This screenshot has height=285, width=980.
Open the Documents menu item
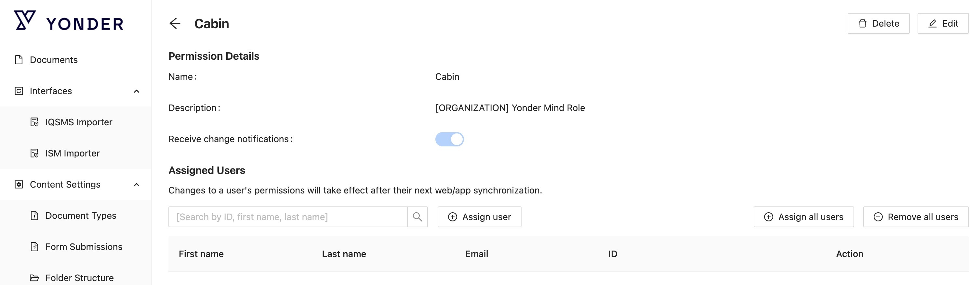point(54,60)
